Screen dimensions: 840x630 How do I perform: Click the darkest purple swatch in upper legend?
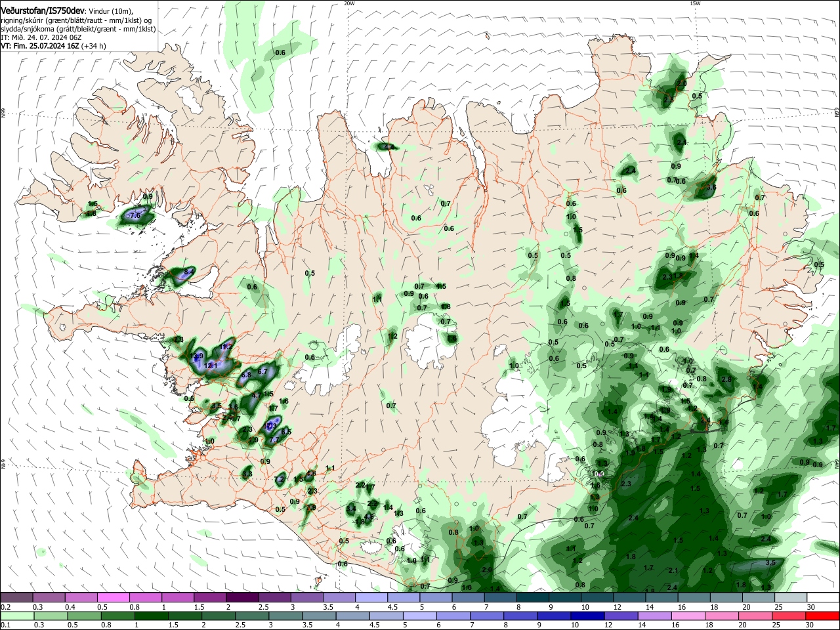coord(243,598)
